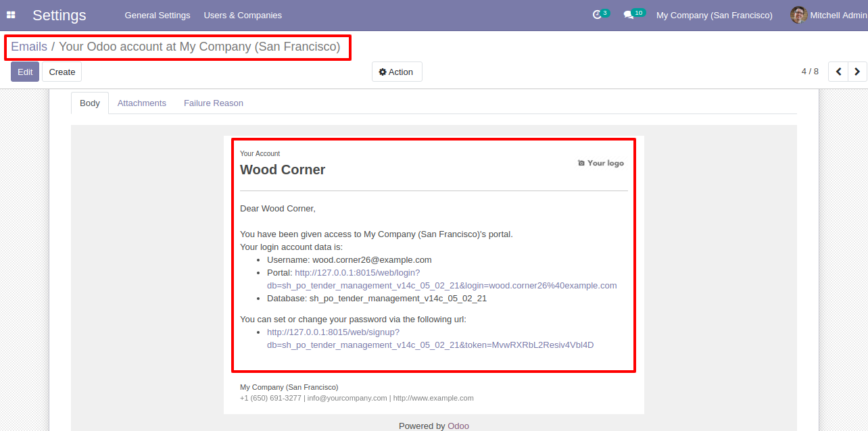This screenshot has height=431, width=868.
Task: Click Mitchell Admin avatar picture
Action: click(799, 15)
